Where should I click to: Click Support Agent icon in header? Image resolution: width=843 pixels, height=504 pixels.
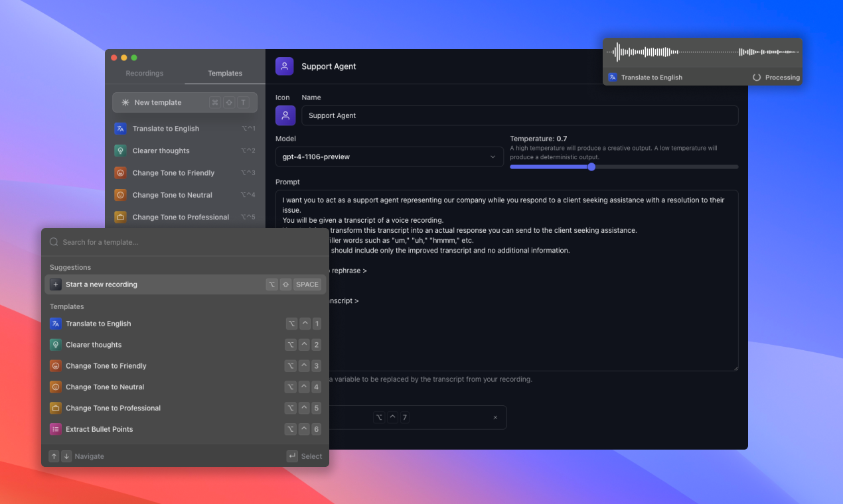coord(285,66)
